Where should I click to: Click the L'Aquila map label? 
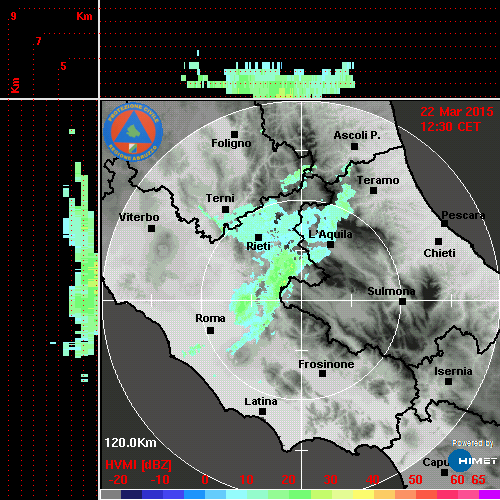pos(330,234)
